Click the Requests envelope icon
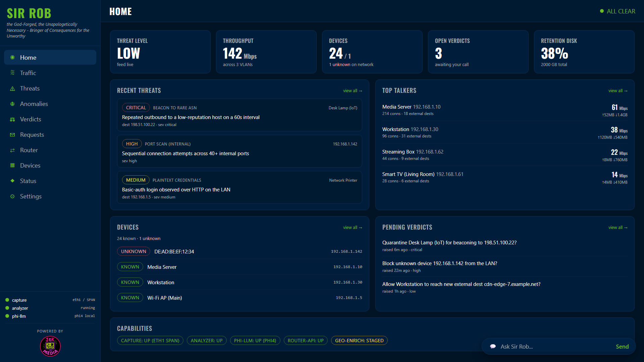This screenshot has width=644, height=362. (12, 135)
